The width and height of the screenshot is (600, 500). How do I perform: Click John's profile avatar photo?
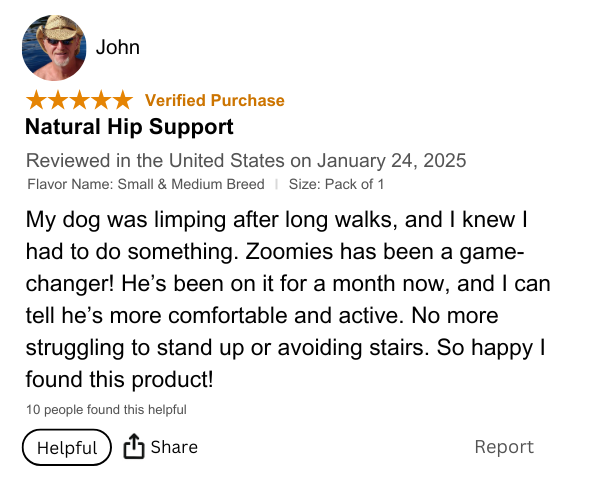(54, 48)
